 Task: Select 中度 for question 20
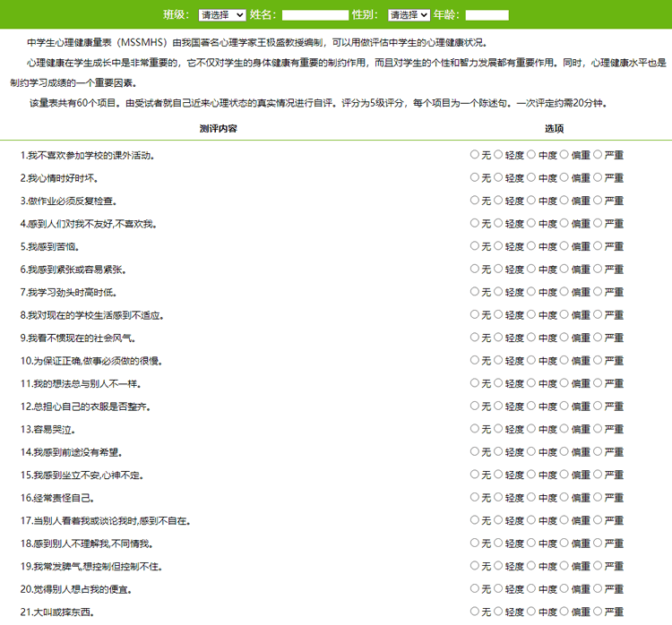tap(531, 588)
